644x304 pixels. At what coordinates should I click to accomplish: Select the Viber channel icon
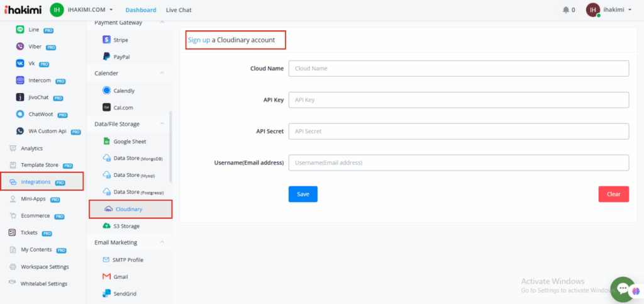coord(21,47)
